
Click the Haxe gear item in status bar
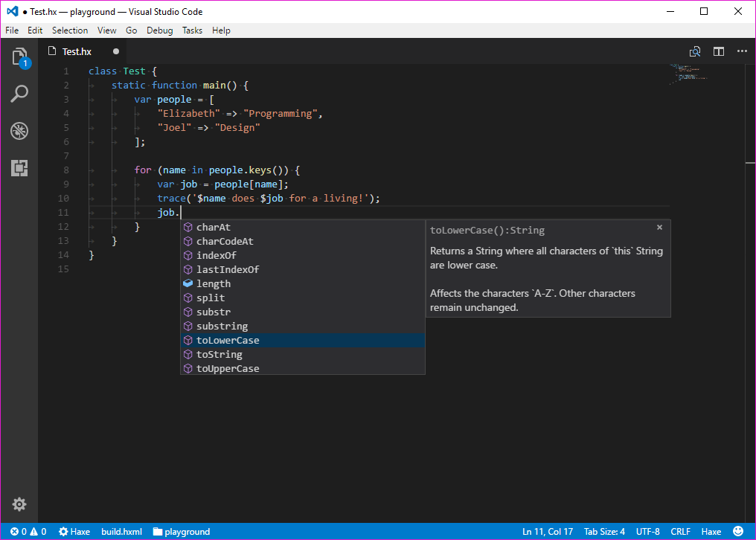(74, 531)
